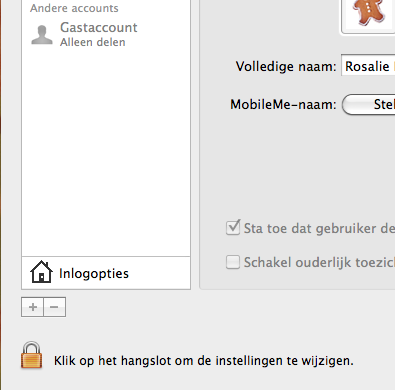The height and width of the screenshot is (390, 395).
Task: Click the gingerbread man user picture
Action: pyautogui.click(x=369, y=13)
